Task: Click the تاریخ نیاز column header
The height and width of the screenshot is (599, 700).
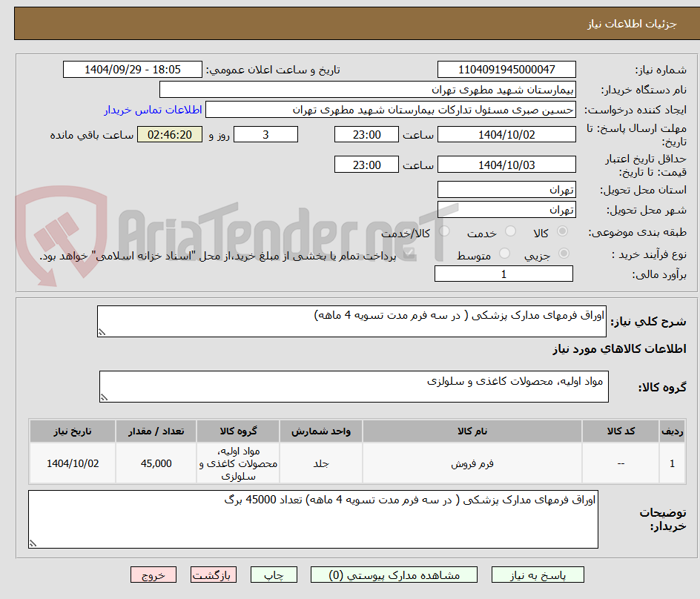Action: (x=73, y=431)
